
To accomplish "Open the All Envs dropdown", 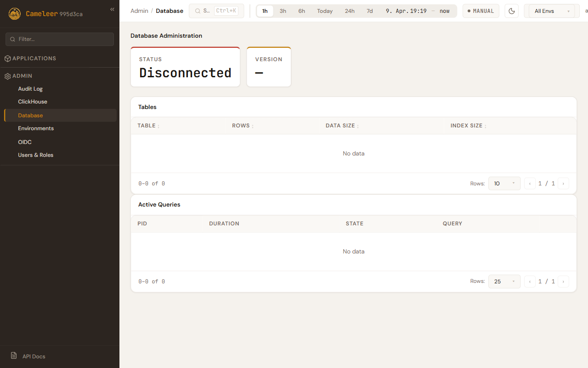I will 551,11.
